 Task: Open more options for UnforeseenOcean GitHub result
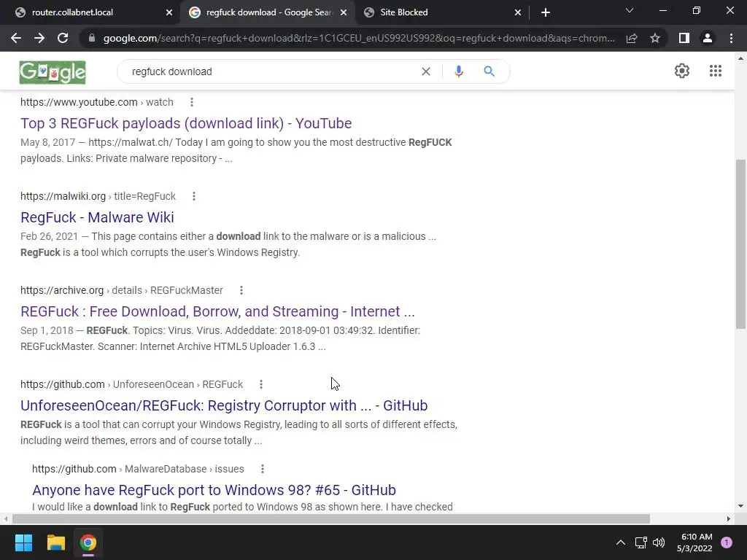tap(261, 384)
